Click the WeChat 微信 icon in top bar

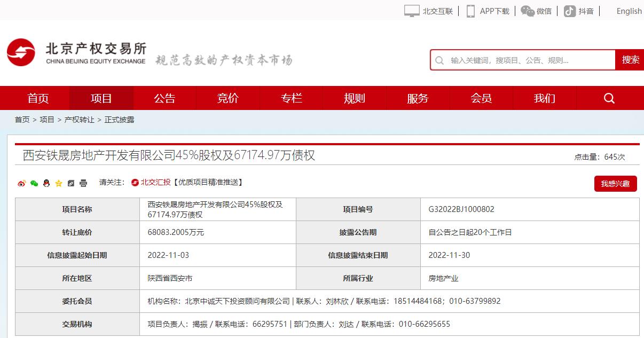pos(528,11)
